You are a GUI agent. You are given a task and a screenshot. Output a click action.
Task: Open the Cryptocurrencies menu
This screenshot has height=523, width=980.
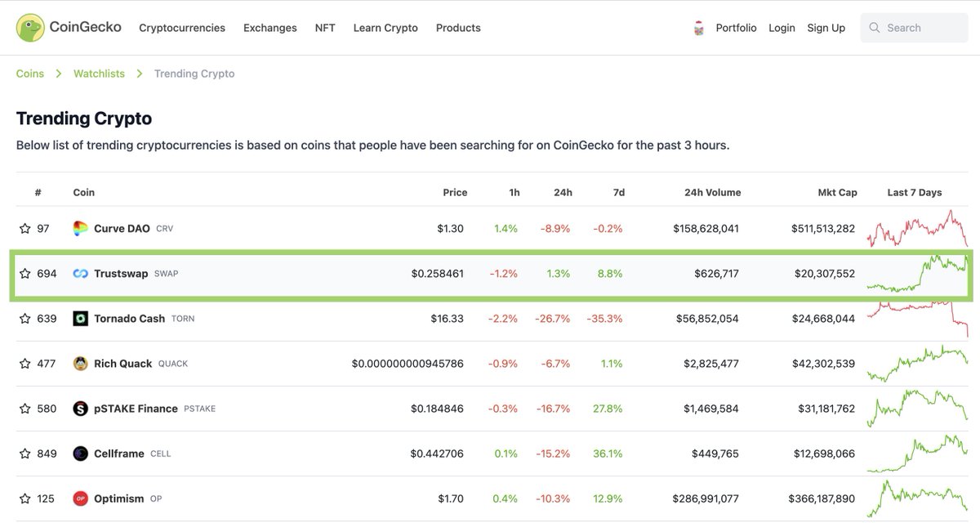[182, 28]
